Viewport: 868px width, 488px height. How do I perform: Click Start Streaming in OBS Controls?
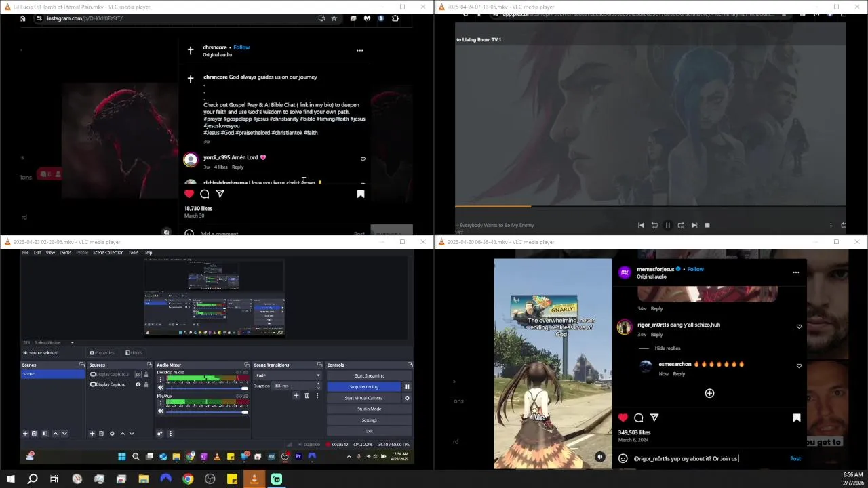click(x=369, y=375)
